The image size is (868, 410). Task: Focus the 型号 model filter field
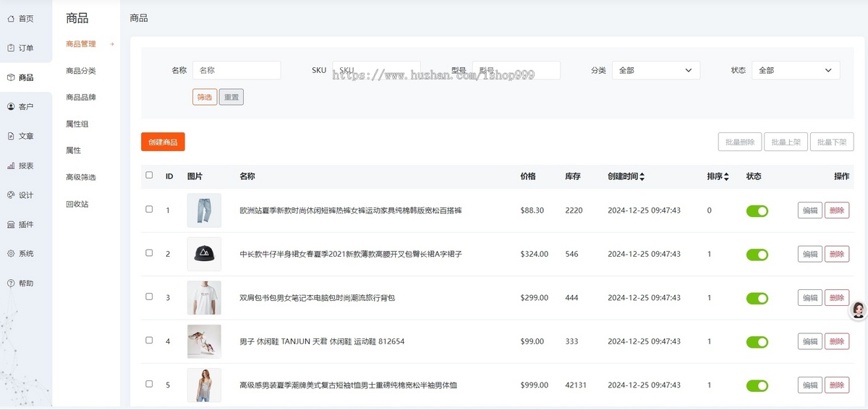(x=516, y=70)
